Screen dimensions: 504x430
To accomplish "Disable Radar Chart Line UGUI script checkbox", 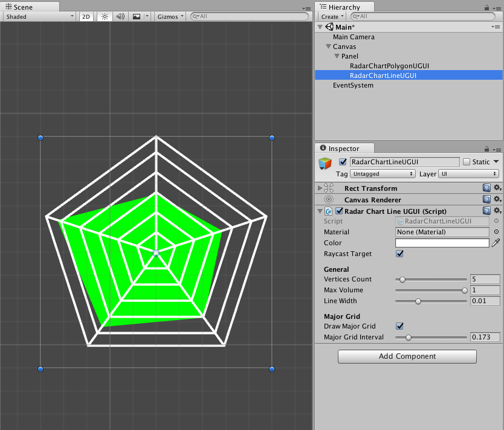I will coord(339,211).
